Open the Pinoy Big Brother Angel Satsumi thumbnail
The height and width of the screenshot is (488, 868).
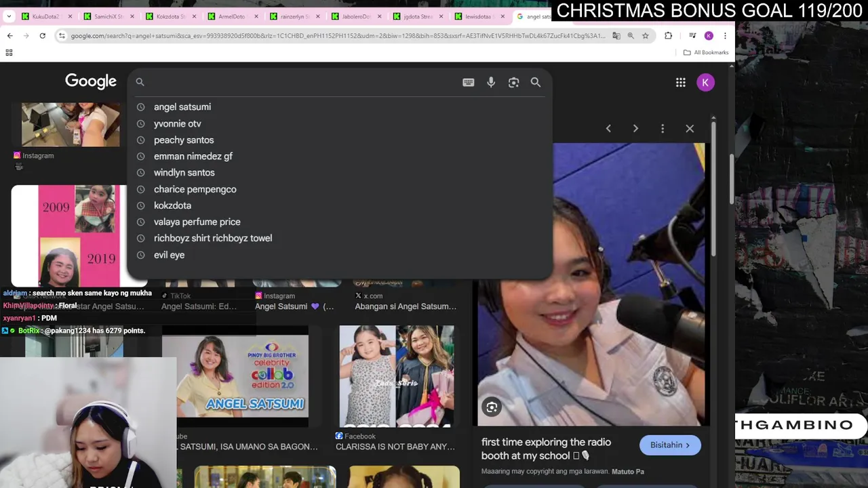click(x=235, y=376)
